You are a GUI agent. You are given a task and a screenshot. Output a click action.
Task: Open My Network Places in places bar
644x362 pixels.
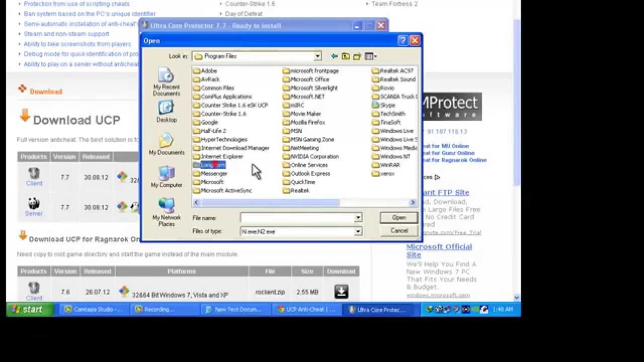167,212
